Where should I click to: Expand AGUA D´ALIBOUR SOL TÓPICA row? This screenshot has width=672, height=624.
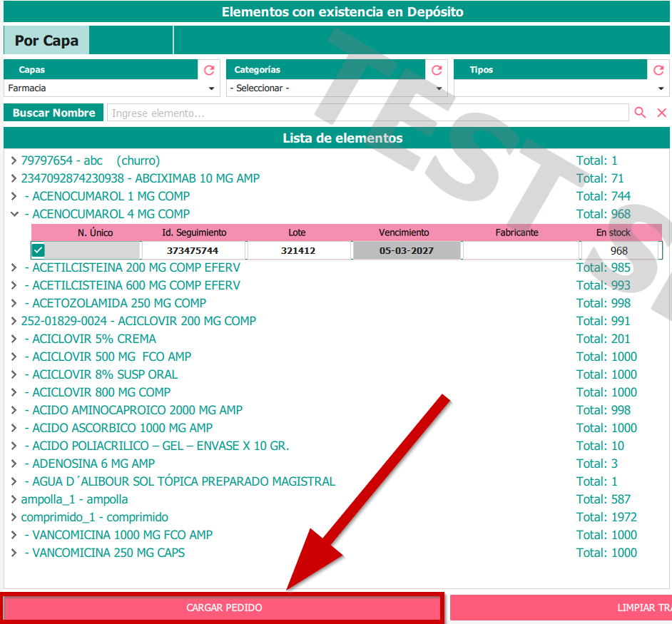[14, 481]
